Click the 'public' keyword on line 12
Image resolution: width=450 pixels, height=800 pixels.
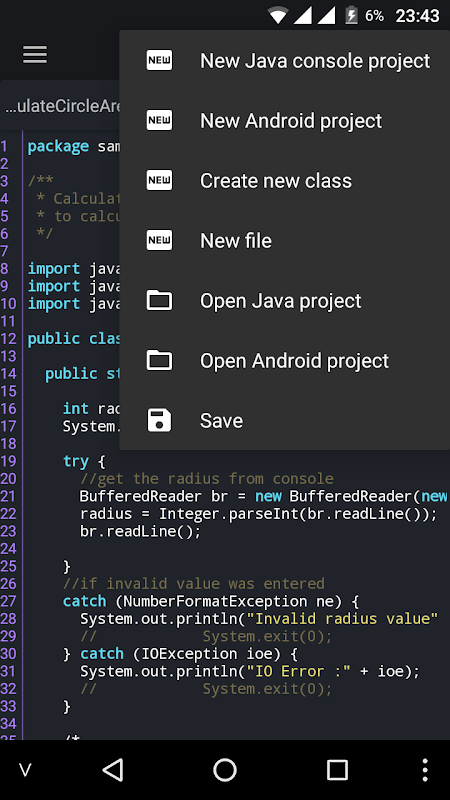click(x=54, y=339)
